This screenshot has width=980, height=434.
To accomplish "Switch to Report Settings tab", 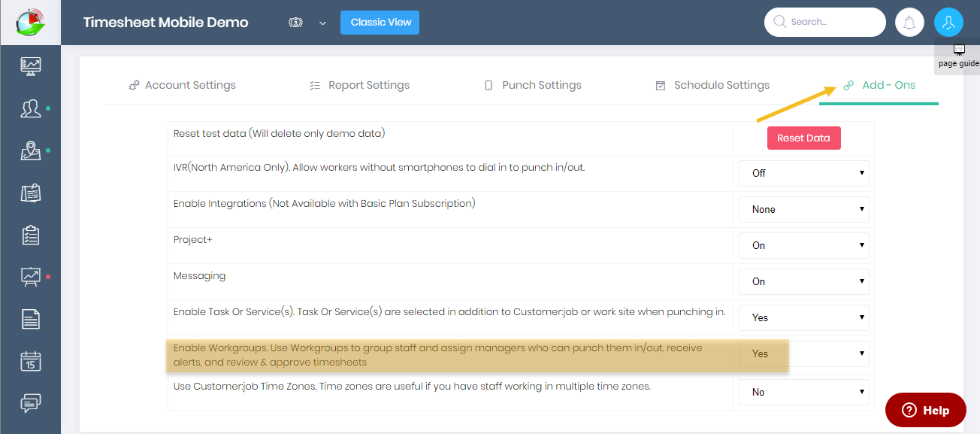I will (360, 85).
